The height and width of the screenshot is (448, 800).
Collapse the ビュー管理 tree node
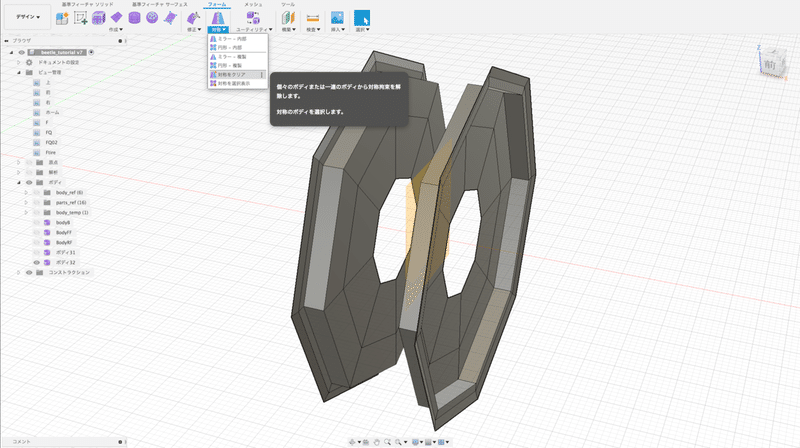click(19, 72)
